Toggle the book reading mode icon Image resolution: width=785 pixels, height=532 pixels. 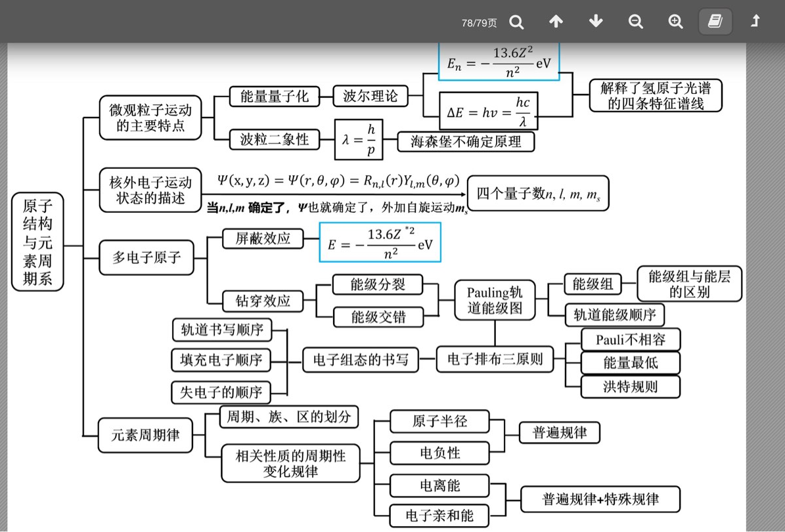pyautogui.click(x=715, y=22)
